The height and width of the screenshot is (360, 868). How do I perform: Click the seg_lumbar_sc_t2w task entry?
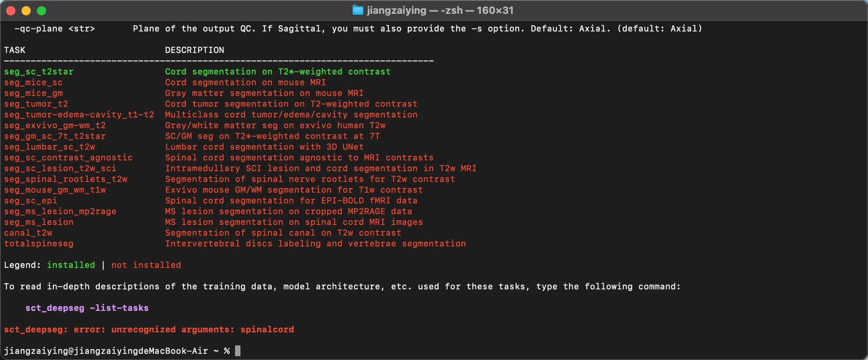click(x=50, y=147)
